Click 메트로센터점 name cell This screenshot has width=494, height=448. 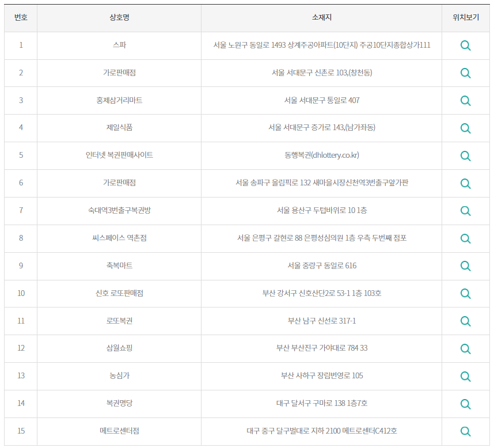click(119, 431)
